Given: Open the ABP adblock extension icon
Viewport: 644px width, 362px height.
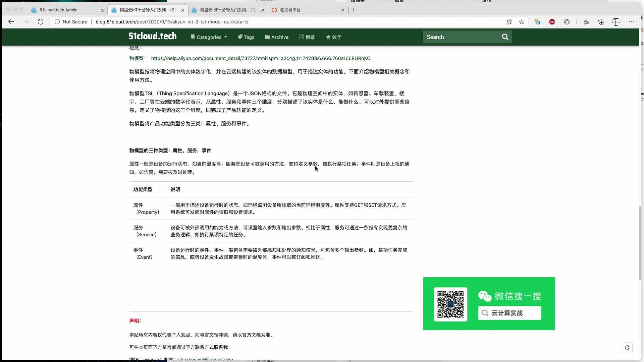Looking at the screenshot, I should click(x=552, y=22).
